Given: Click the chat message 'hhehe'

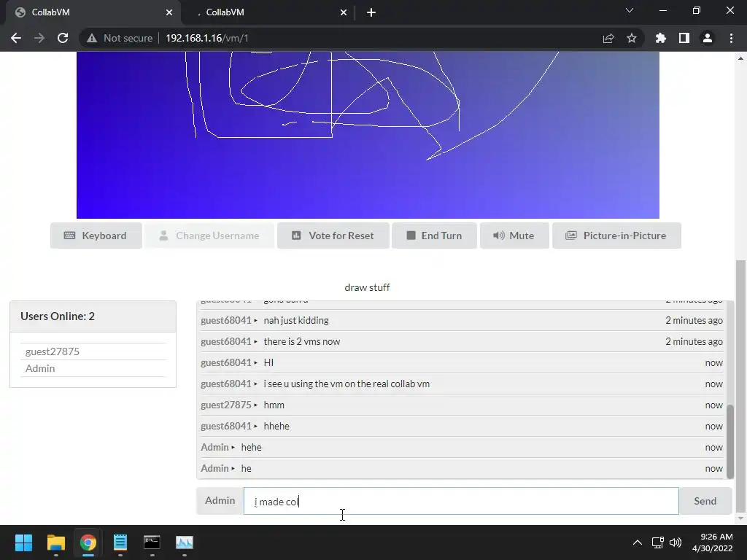Looking at the screenshot, I should 276,426.
